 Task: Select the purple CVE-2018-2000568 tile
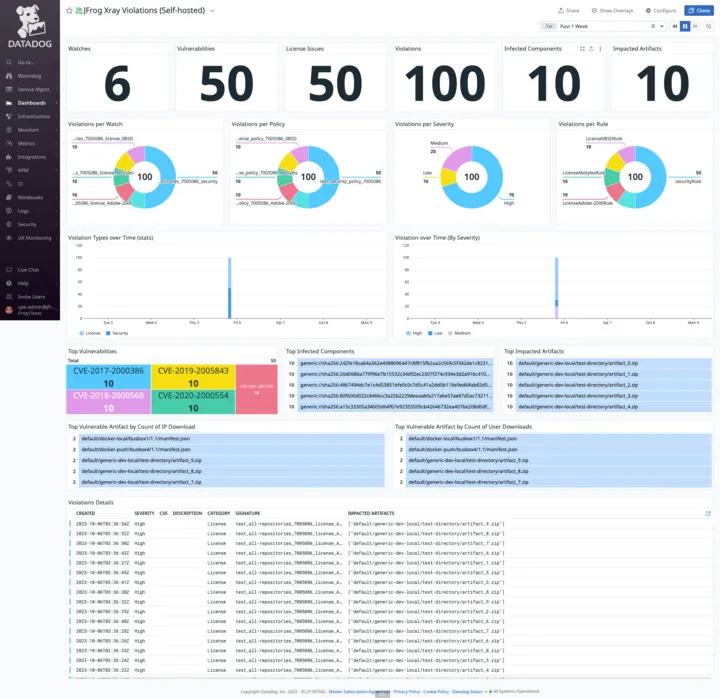(108, 402)
